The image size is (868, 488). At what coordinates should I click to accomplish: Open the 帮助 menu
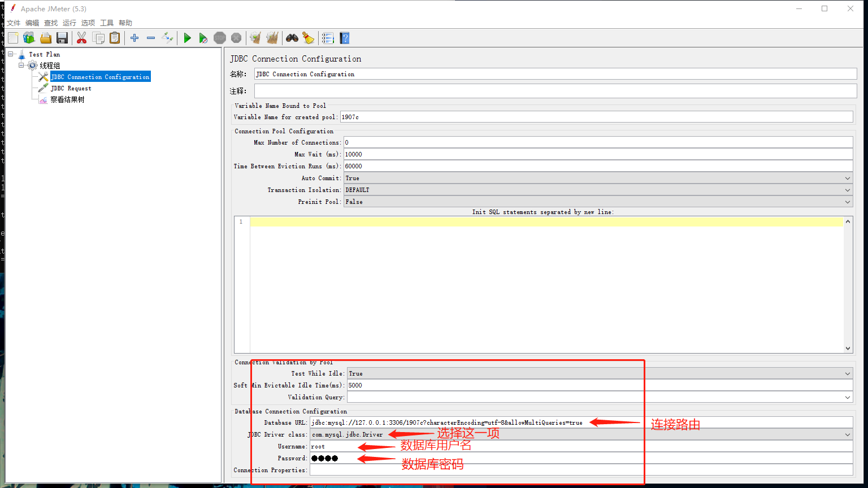coord(125,23)
